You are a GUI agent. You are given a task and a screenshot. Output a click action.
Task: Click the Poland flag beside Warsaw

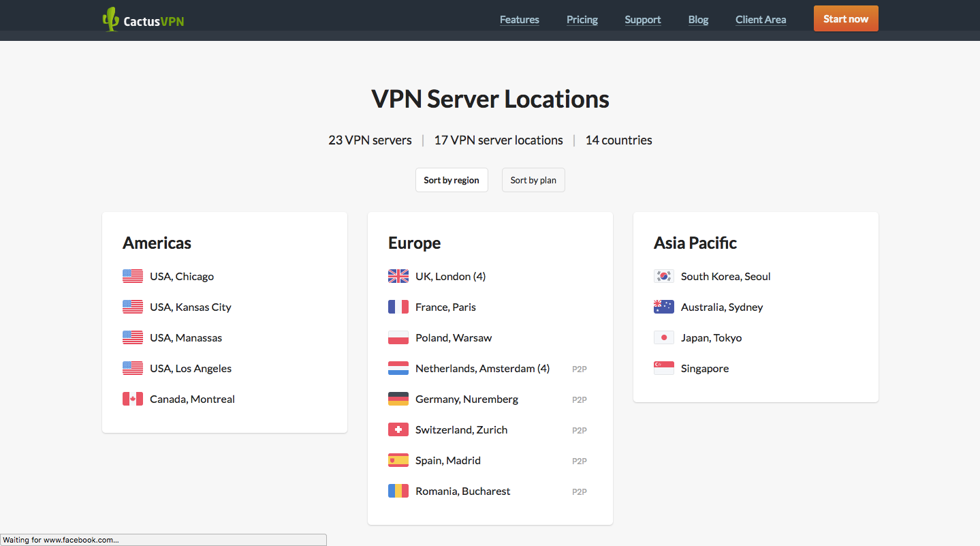click(398, 337)
